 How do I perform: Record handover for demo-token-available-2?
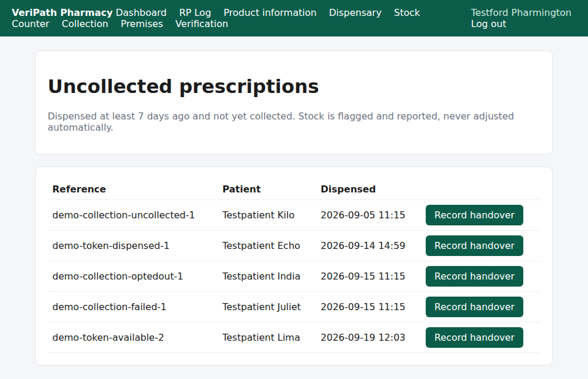click(x=475, y=337)
